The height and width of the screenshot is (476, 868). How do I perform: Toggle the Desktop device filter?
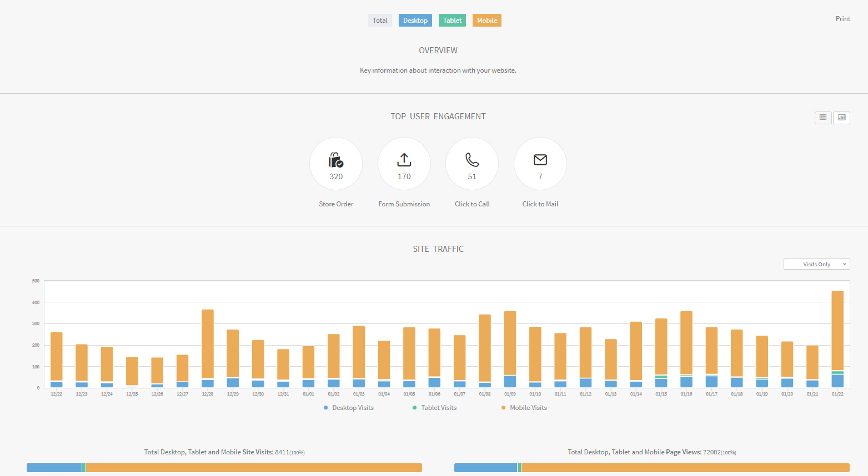(x=415, y=21)
